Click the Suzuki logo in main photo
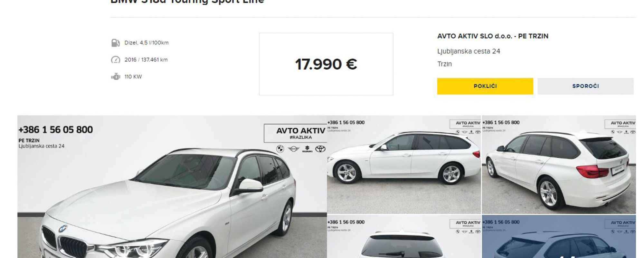The height and width of the screenshot is (258, 644). pos(307,149)
